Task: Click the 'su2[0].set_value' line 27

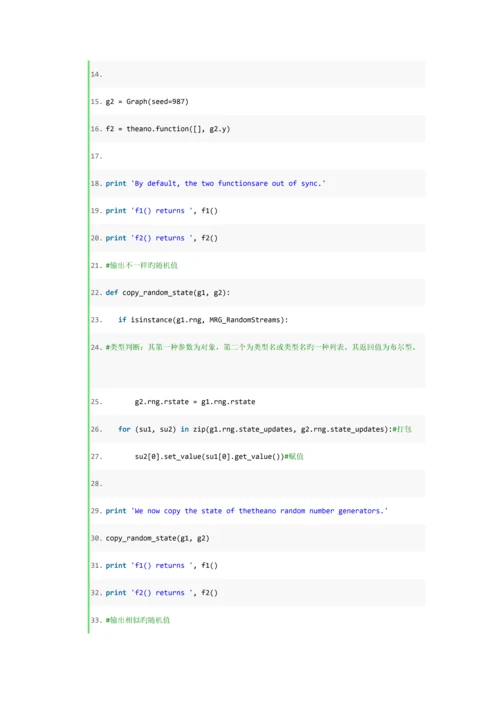Action: point(219,456)
